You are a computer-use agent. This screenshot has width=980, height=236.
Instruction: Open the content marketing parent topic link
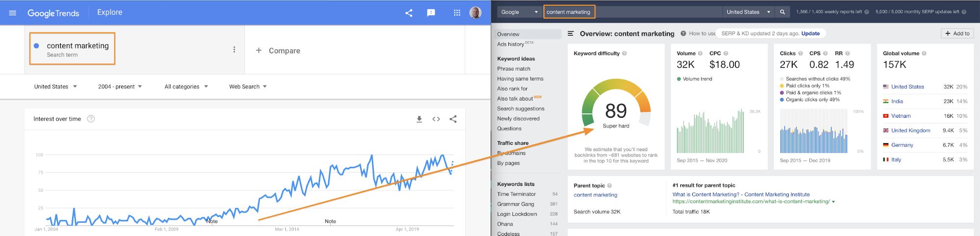595,195
